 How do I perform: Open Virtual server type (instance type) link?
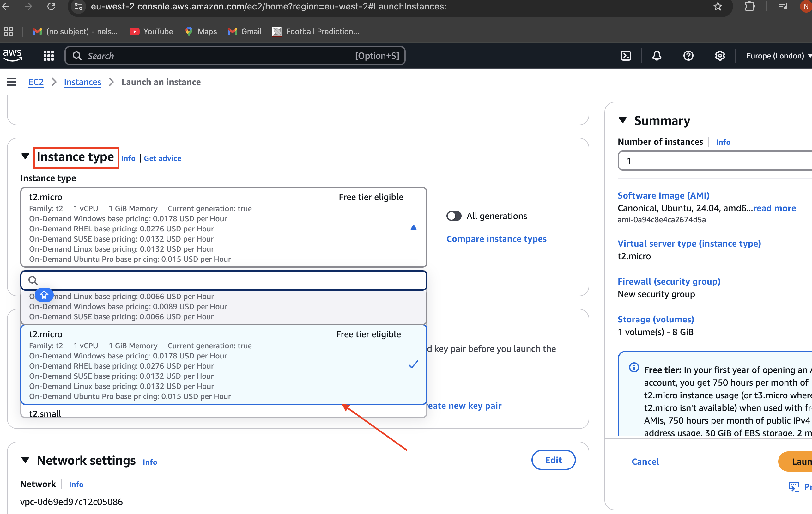point(689,243)
